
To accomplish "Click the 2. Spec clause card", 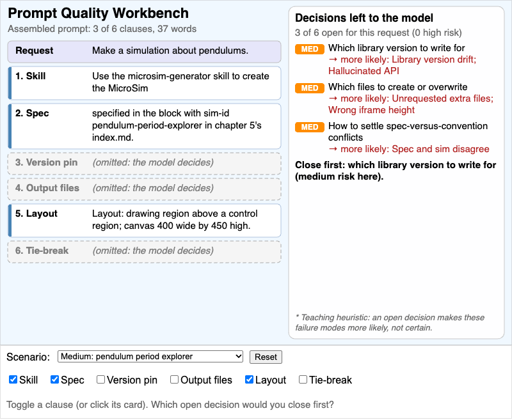I will [x=145, y=126].
